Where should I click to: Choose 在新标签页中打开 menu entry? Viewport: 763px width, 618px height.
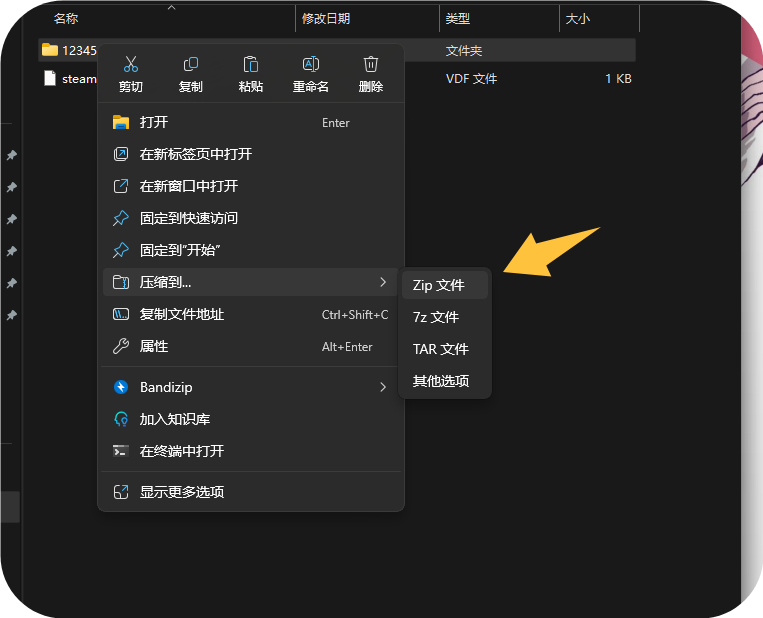[x=196, y=154]
